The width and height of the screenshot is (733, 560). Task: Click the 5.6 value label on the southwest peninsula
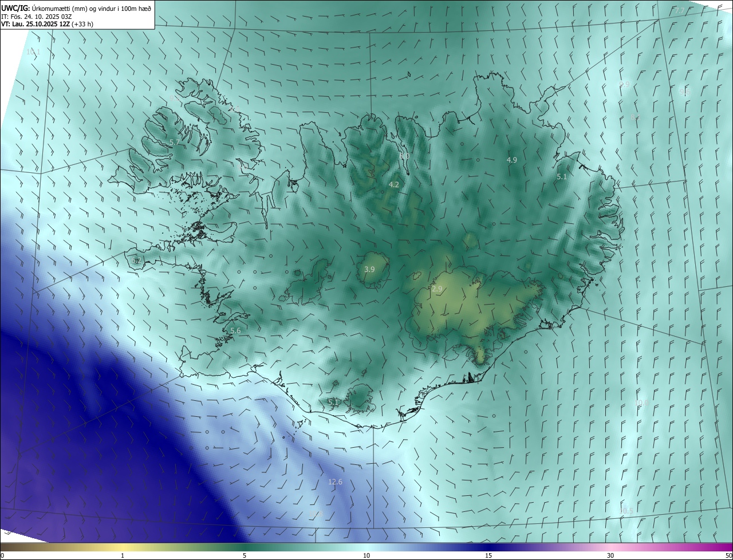(x=235, y=331)
